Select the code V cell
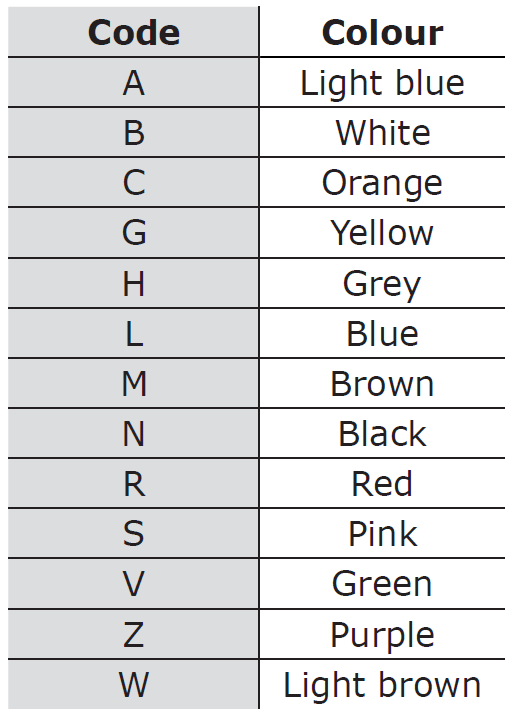 pos(133,584)
